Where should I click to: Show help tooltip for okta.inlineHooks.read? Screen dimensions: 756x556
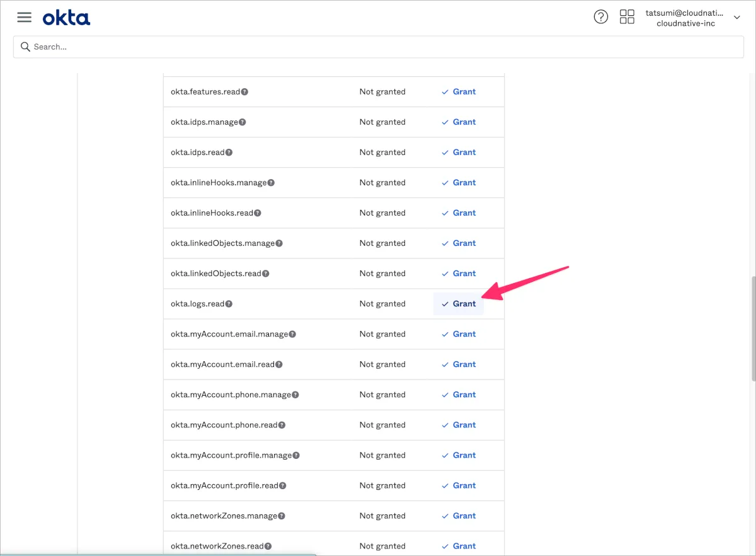click(x=257, y=213)
